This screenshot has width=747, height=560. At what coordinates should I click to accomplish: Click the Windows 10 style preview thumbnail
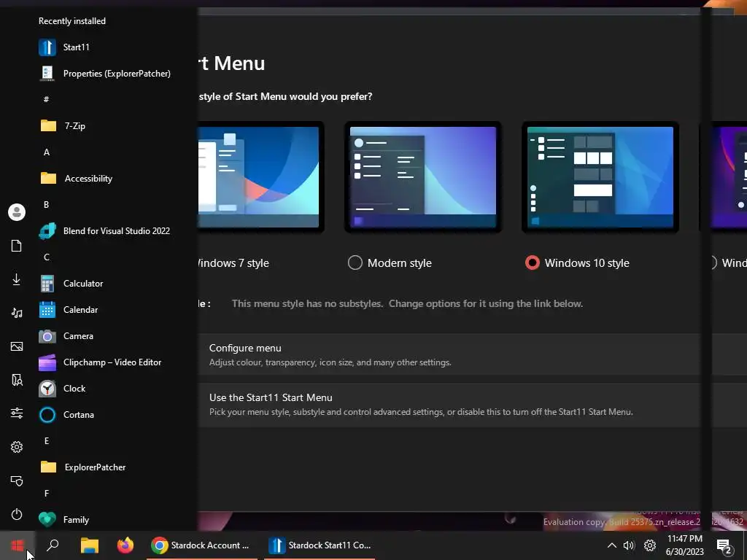(600, 176)
